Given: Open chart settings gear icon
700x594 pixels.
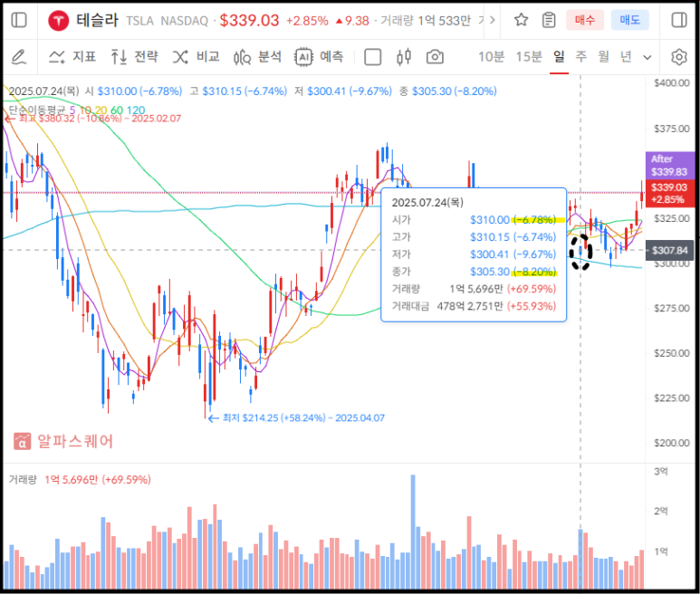Looking at the screenshot, I should click(x=678, y=57).
